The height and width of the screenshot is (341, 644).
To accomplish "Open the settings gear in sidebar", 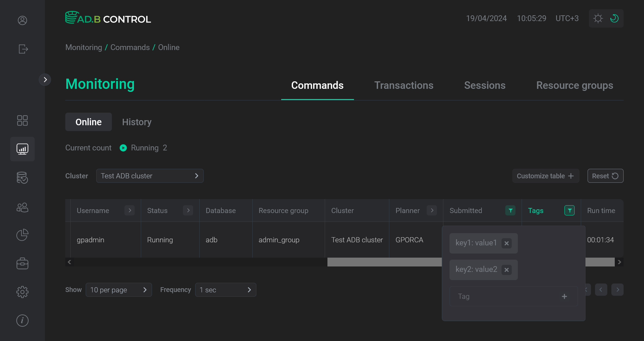I will (22, 292).
